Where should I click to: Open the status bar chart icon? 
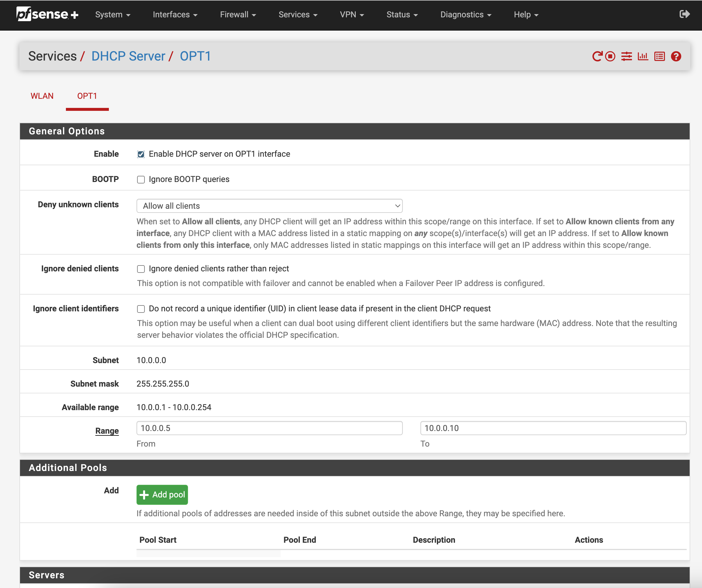(643, 56)
